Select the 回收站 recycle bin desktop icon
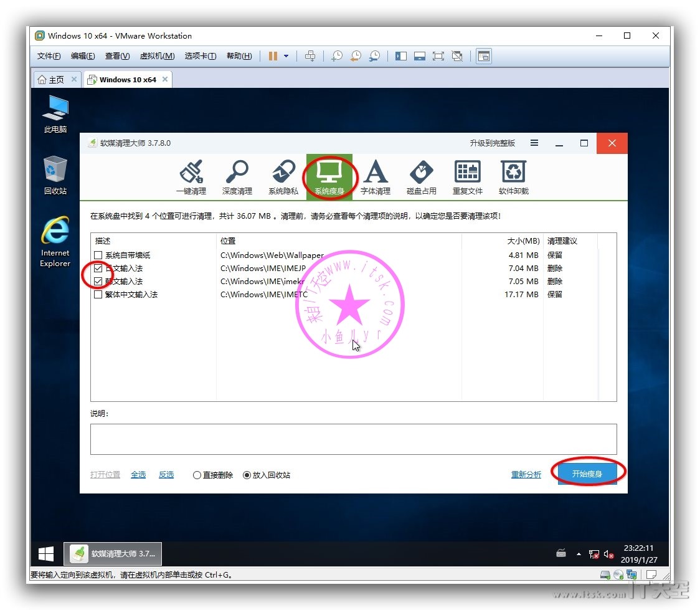This screenshot has width=700, height=610. tap(55, 176)
